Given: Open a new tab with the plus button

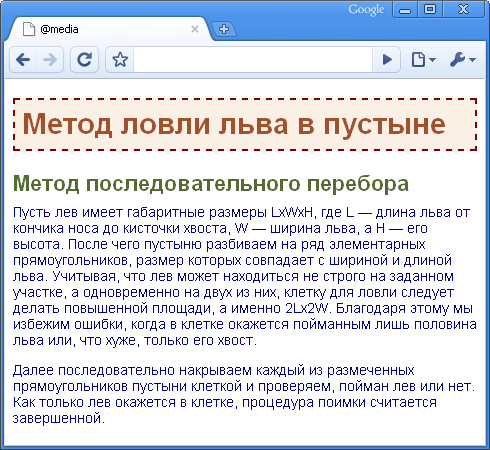Looking at the screenshot, I should 224,29.
